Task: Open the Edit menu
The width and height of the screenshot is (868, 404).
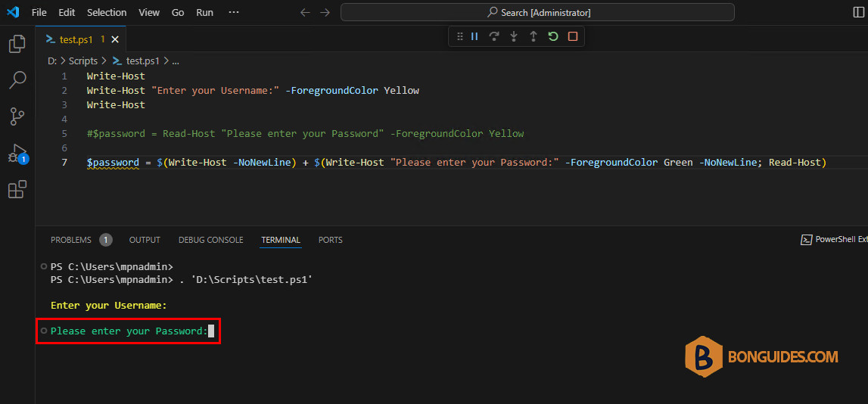Action: point(67,12)
